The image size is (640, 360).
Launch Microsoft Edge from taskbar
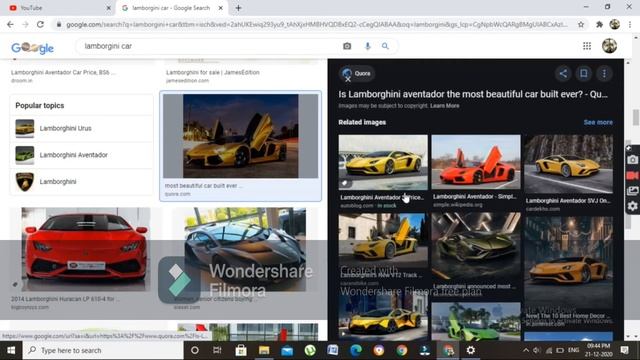(356, 350)
